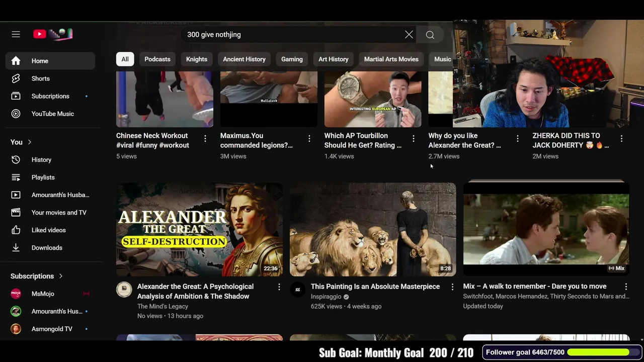Play Alexander the Great Self-Destruction thumbnail
The height and width of the screenshot is (362, 644).
click(x=199, y=230)
